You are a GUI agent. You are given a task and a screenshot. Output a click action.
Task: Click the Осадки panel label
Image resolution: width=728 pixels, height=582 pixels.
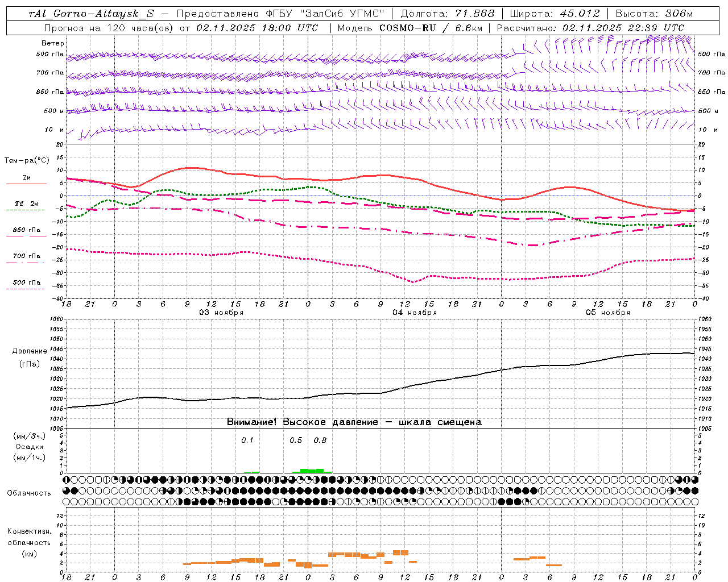click(x=30, y=447)
